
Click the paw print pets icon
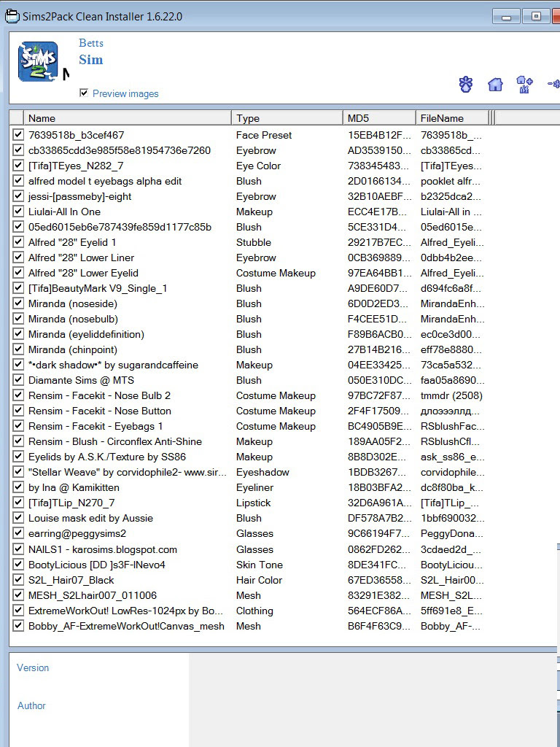466,85
